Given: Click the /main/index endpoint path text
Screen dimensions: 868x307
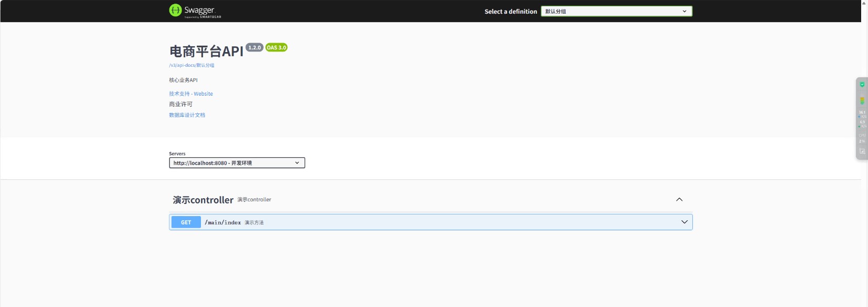Looking at the screenshot, I should pyautogui.click(x=223, y=222).
